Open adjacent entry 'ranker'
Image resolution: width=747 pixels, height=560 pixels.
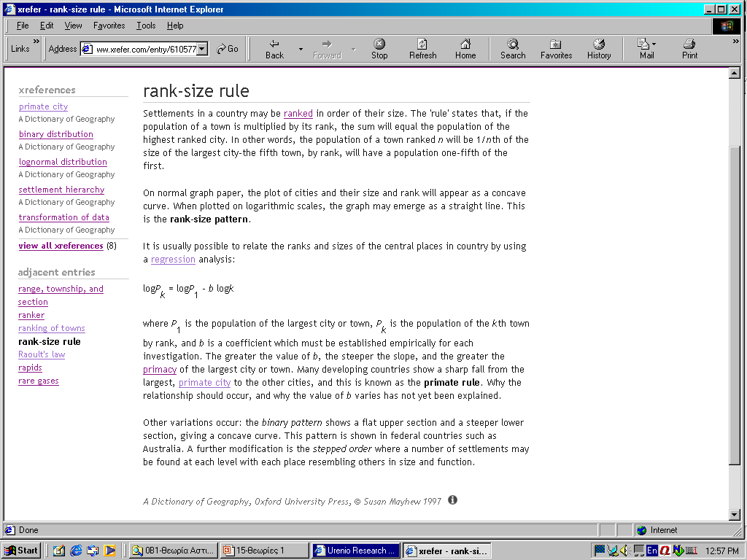point(31,315)
